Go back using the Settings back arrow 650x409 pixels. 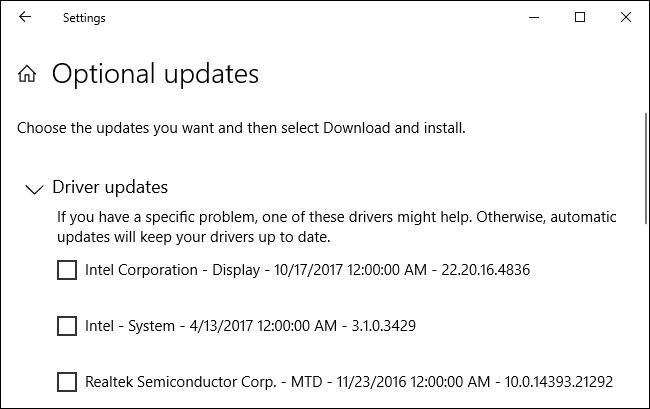[25, 17]
